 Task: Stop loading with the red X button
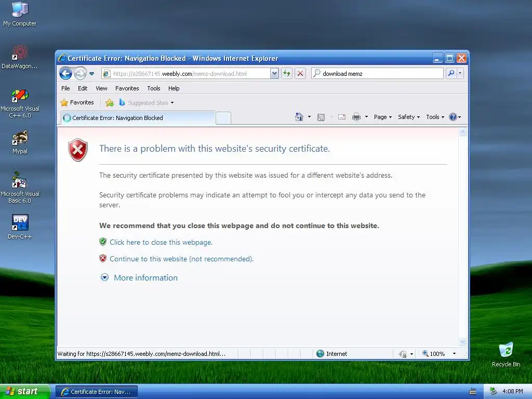click(x=300, y=73)
